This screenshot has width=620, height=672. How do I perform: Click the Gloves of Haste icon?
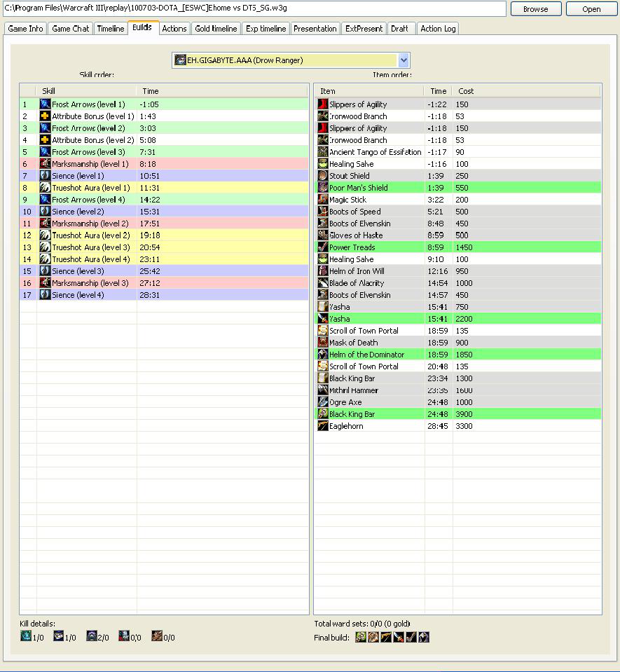323,235
